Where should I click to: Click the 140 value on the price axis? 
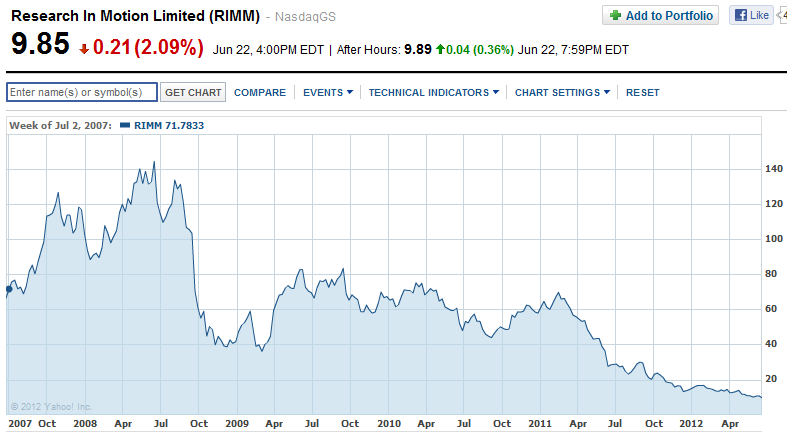point(773,169)
